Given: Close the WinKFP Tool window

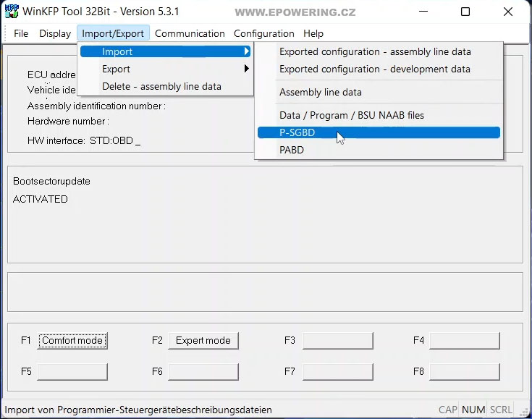Looking at the screenshot, I should (507, 12).
